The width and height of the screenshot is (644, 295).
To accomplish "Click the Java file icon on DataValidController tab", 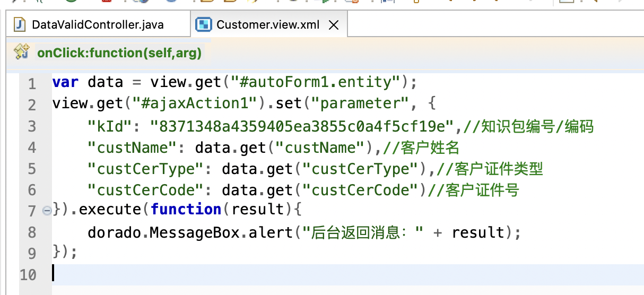I will [20, 24].
